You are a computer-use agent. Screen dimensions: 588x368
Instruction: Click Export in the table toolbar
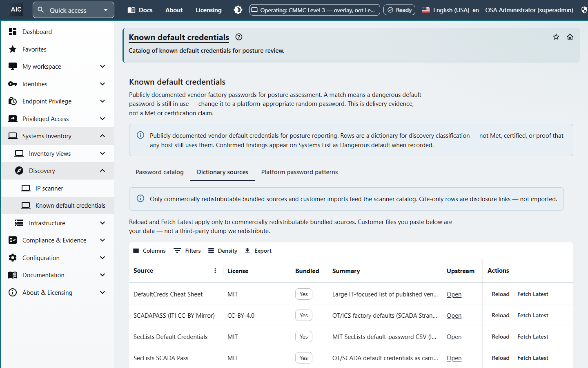pos(258,251)
